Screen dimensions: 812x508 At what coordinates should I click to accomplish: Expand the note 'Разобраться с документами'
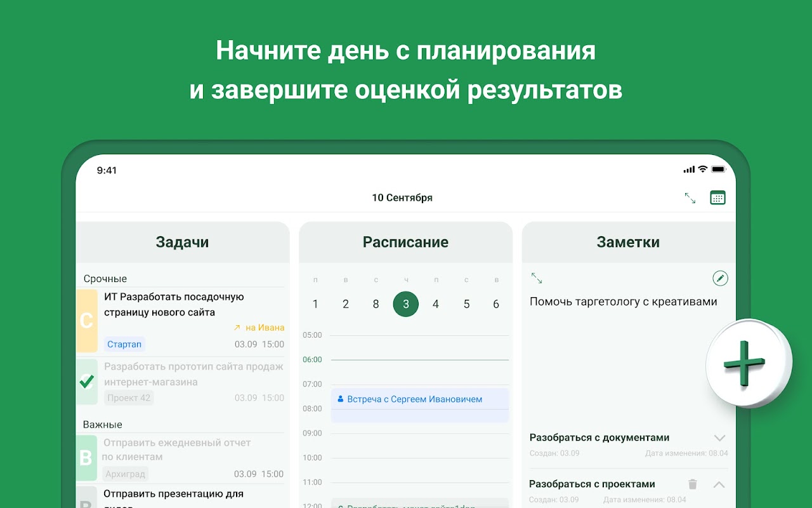click(x=719, y=438)
